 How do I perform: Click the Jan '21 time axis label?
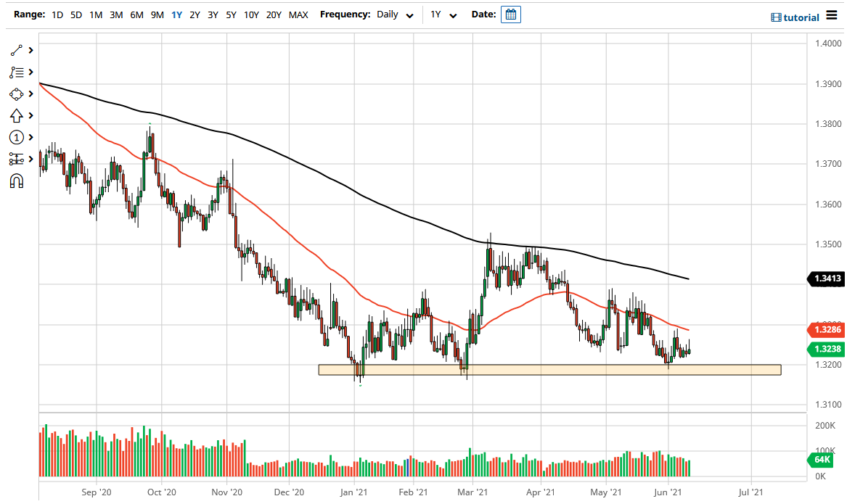pyautogui.click(x=354, y=492)
